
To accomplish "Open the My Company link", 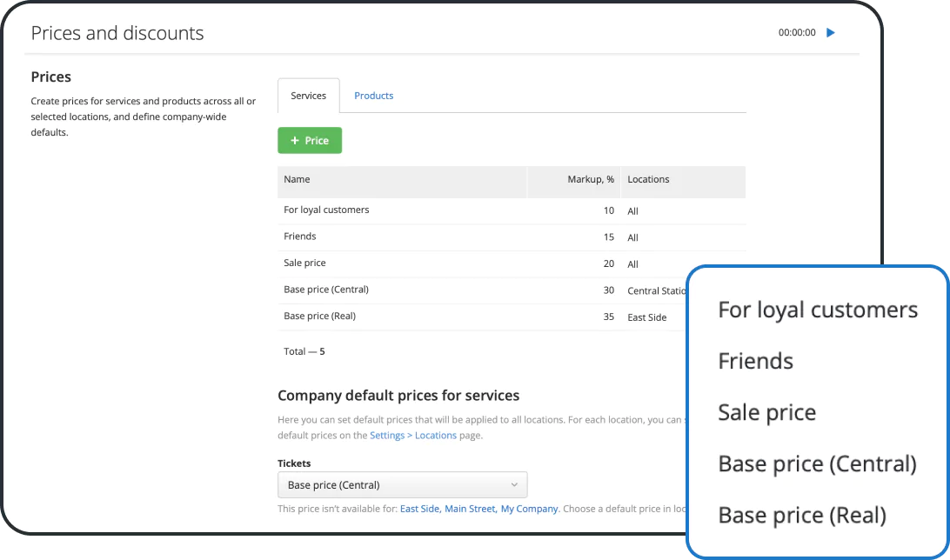I will 529,508.
